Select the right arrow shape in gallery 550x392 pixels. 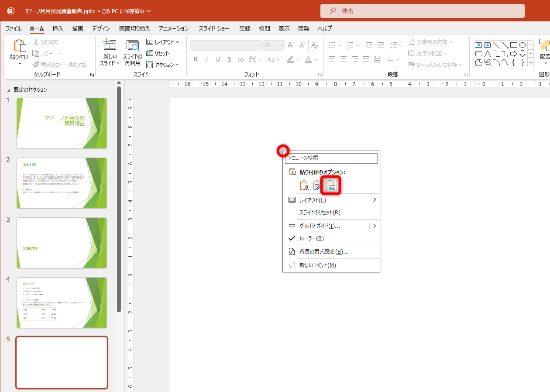514,54
